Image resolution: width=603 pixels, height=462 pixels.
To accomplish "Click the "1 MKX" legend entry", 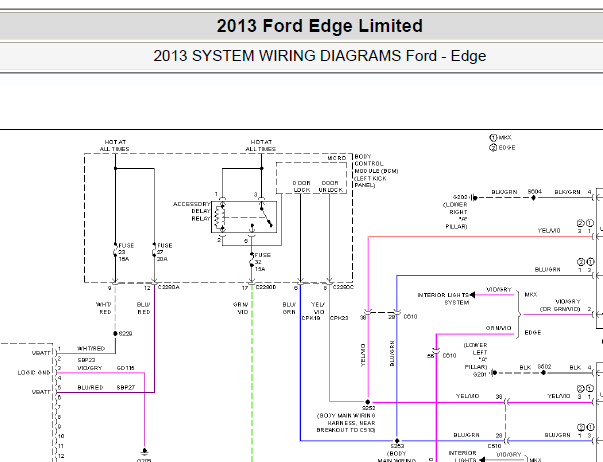I will 500,137.
